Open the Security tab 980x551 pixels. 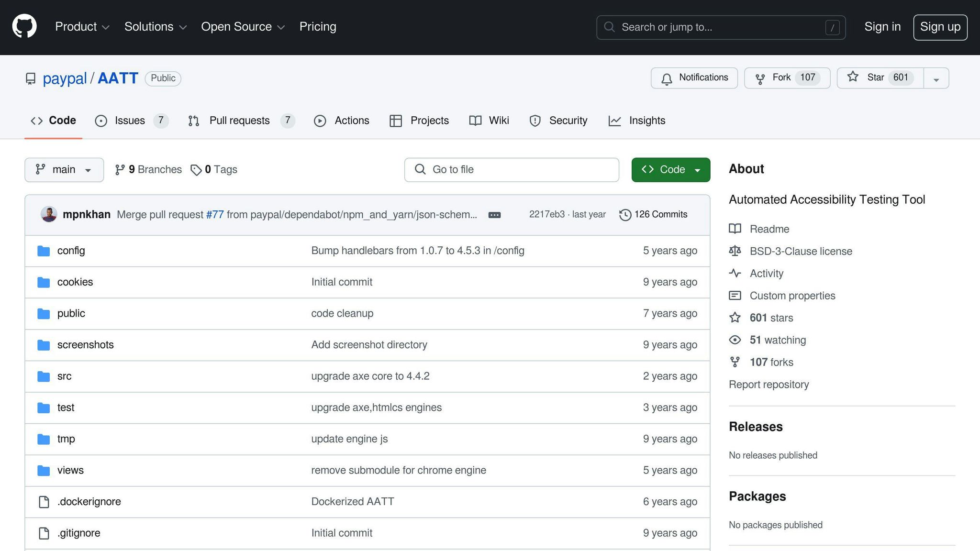pyautogui.click(x=558, y=121)
